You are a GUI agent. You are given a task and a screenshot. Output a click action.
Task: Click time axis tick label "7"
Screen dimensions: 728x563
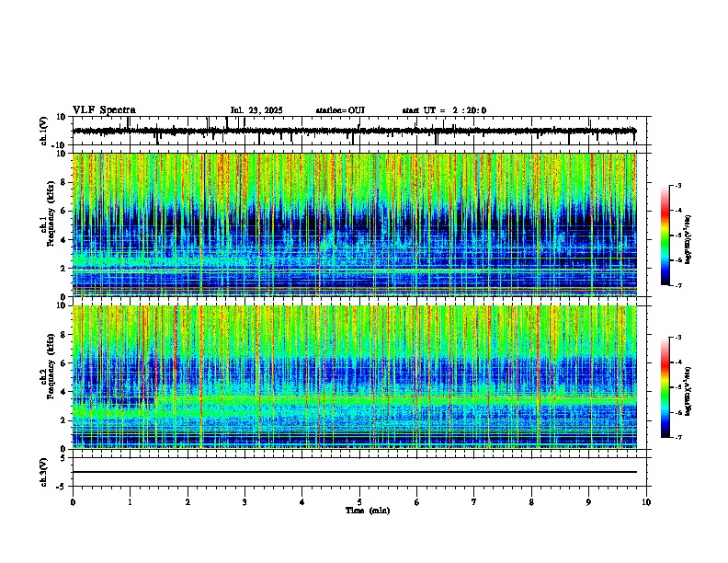(474, 502)
